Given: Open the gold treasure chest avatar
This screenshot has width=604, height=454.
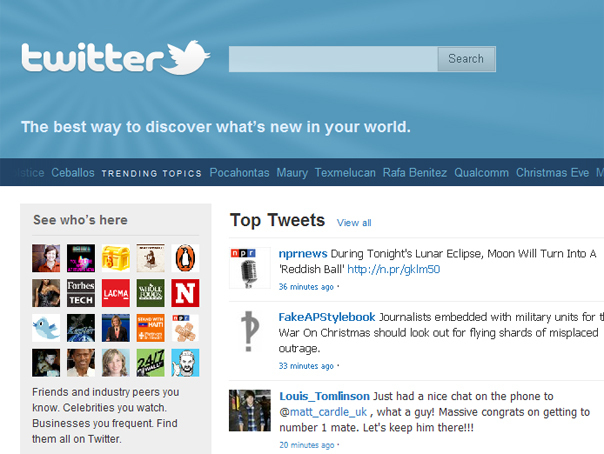Looking at the screenshot, I should tap(116, 258).
